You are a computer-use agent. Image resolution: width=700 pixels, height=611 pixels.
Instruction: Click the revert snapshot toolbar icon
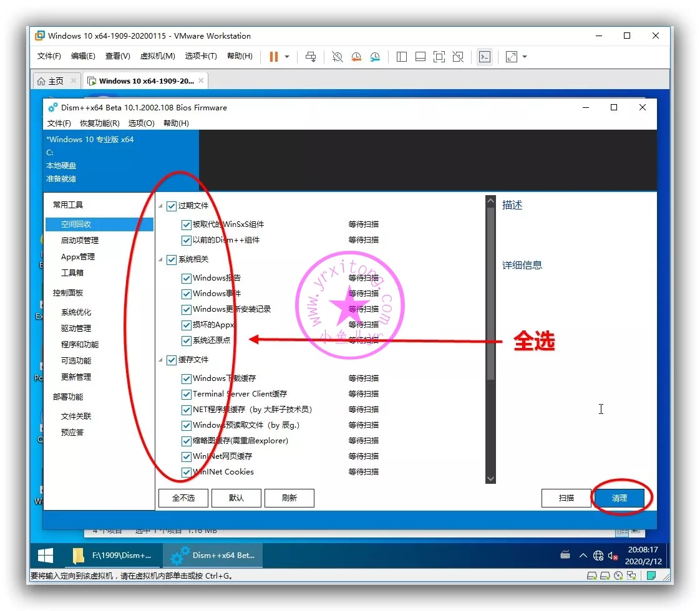356,57
